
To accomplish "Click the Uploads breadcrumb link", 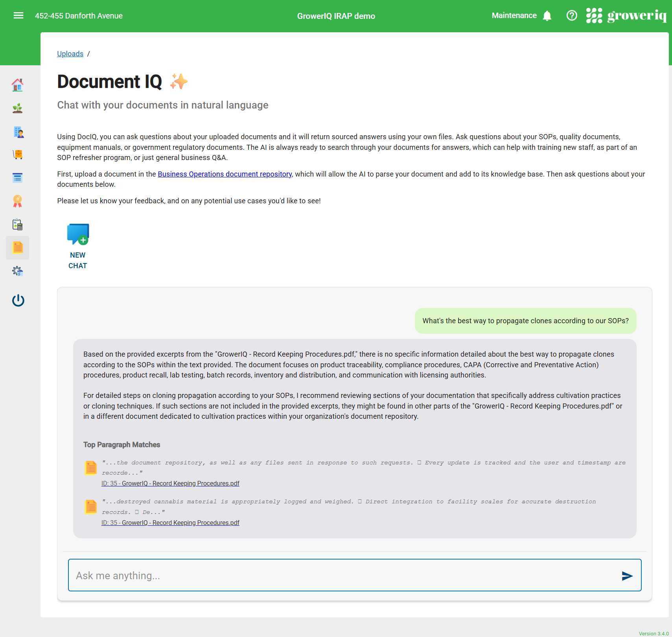I will click(x=70, y=54).
